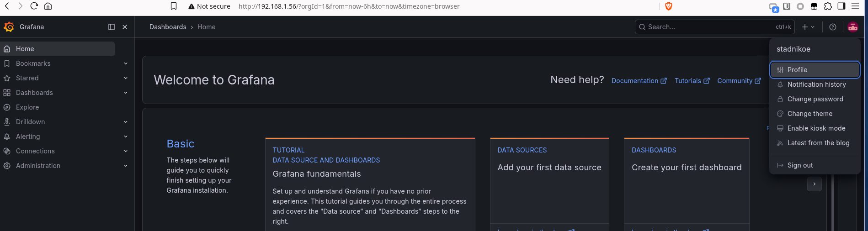Go to Home in side menu

click(x=58, y=49)
